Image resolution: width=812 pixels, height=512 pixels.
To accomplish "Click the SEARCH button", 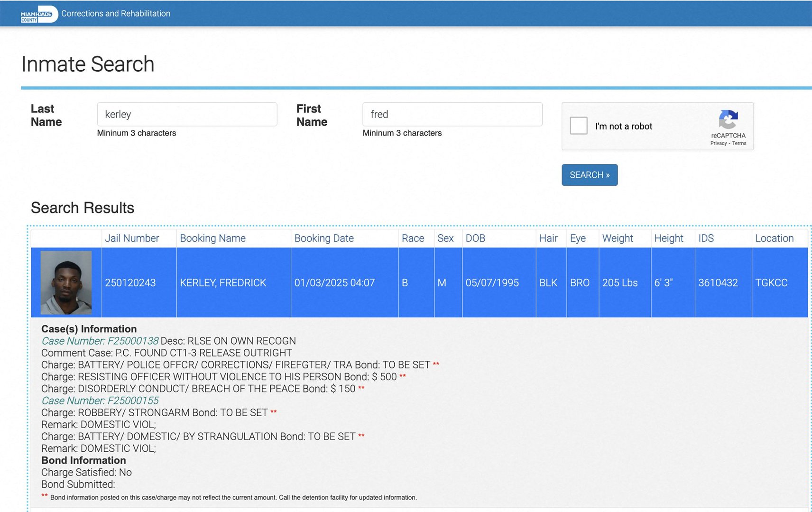I will coord(590,175).
